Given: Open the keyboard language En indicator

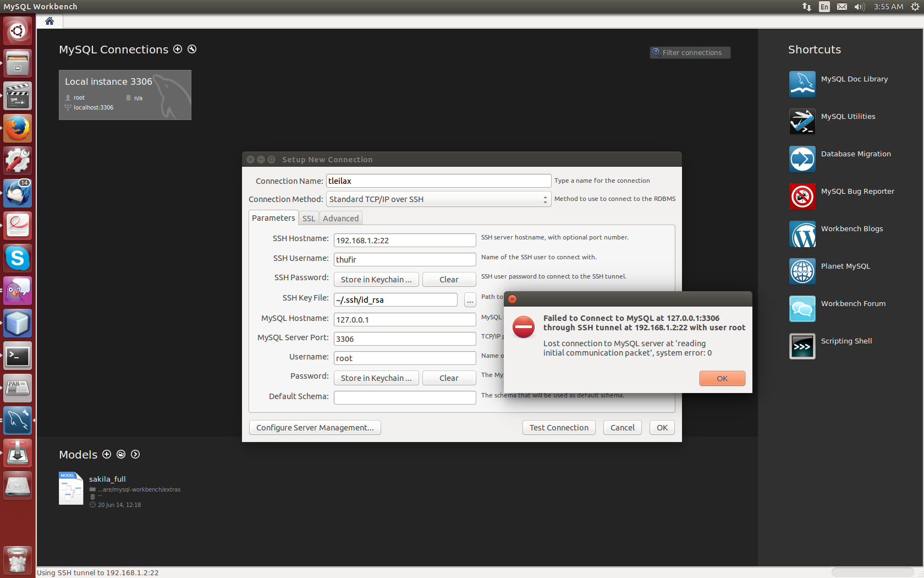Looking at the screenshot, I should pos(824,7).
